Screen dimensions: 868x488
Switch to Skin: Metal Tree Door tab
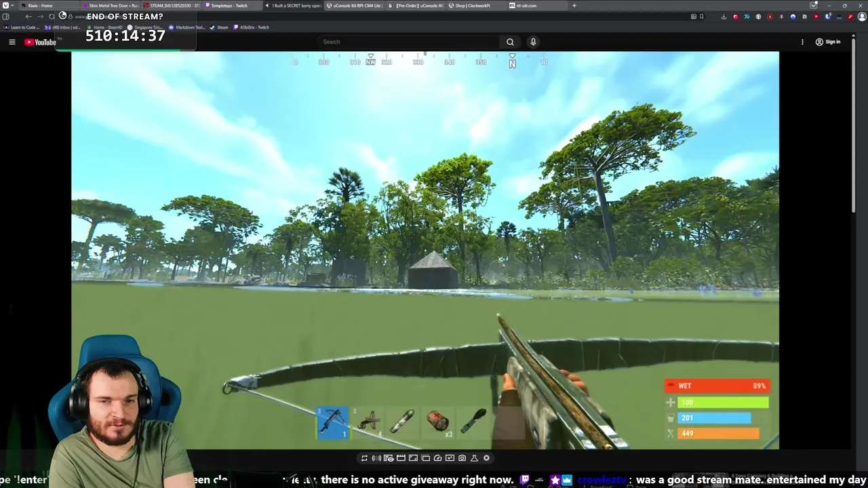110,5
